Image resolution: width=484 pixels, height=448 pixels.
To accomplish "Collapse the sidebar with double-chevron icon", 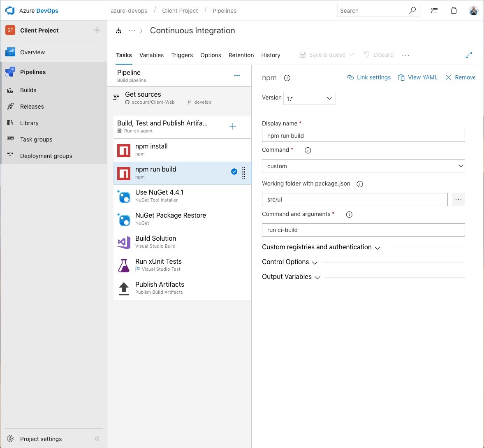I will (x=97, y=439).
